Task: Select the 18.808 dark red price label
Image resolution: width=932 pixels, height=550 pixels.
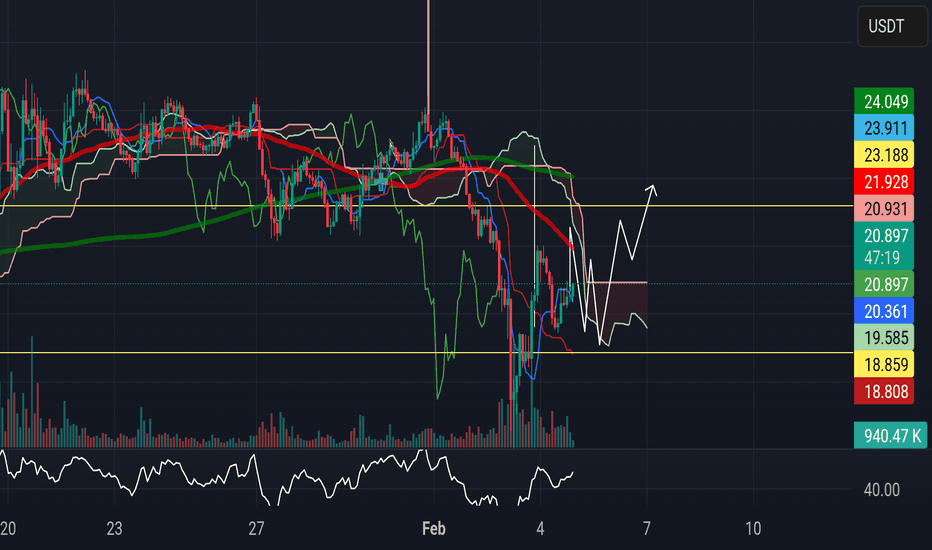Action: pyautogui.click(x=884, y=391)
